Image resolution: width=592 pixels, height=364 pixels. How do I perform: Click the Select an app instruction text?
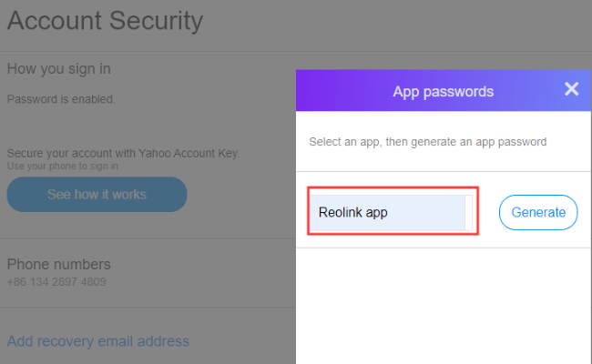pyautogui.click(x=427, y=142)
